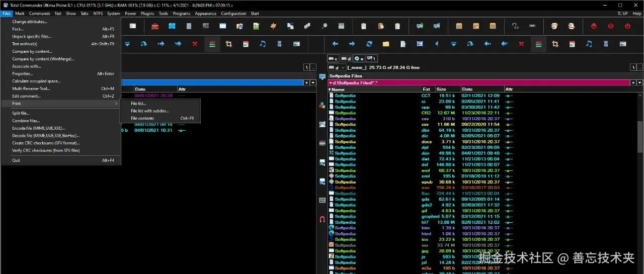The image size is (644, 274).
Task: Choose Calculate occupied space menu item
Action: tap(60, 81)
